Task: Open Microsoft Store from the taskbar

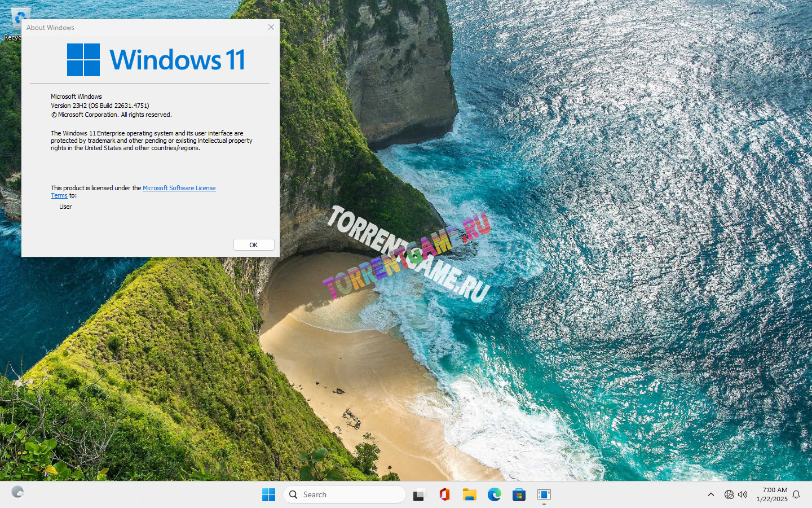Action: tap(519, 495)
